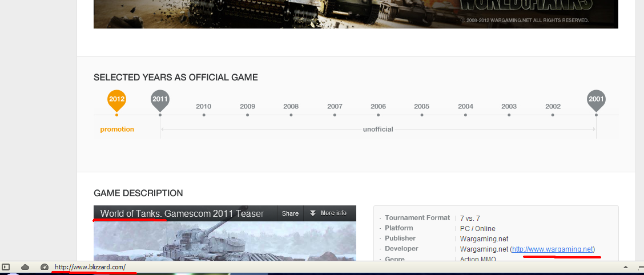The width and height of the screenshot is (644, 275).
Task: Click the More info double-chevron icon on video
Action: pos(313,213)
